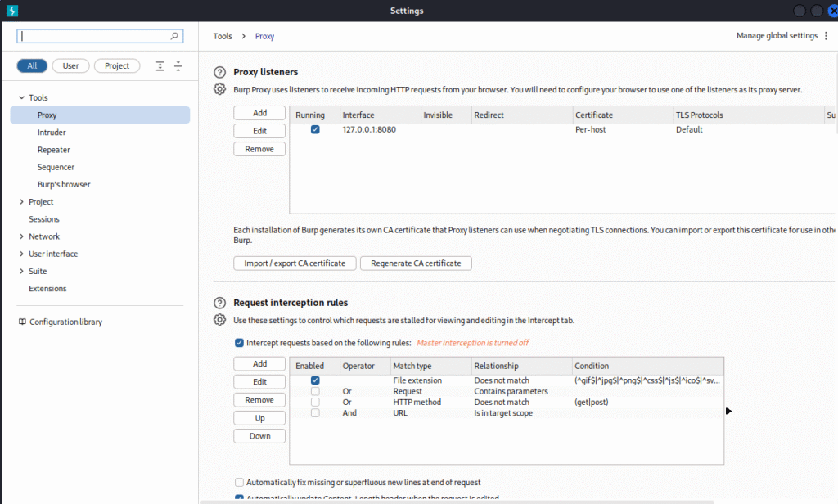
Task: Click Manage global settings
Action: point(777,36)
